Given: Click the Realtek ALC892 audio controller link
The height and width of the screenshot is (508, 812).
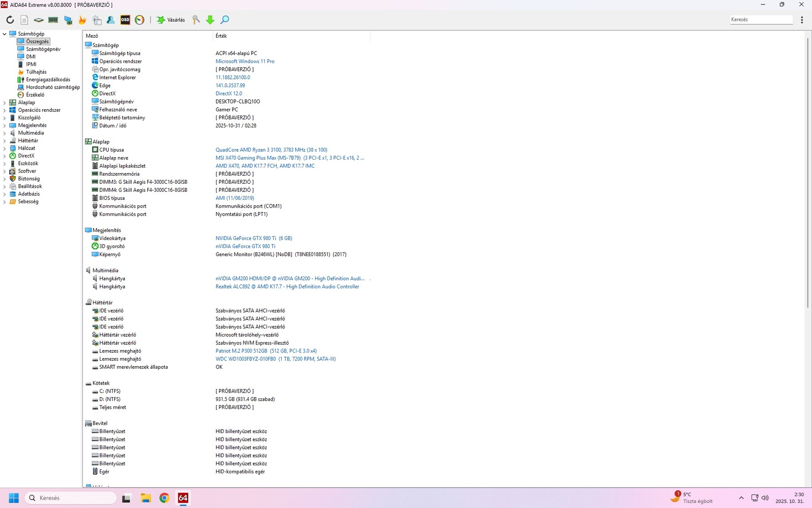Looking at the screenshot, I should click(x=287, y=287).
